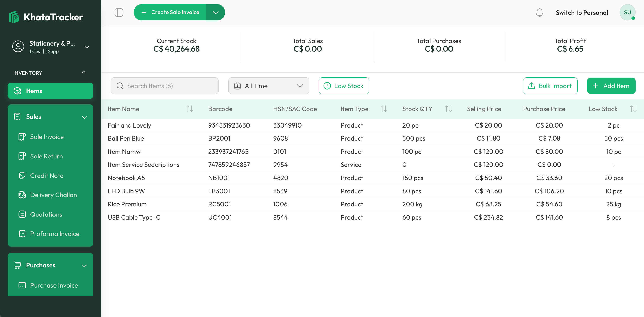Collapse the Sales submenu chevron
644x317 pixels.
[x=84, y=117]
